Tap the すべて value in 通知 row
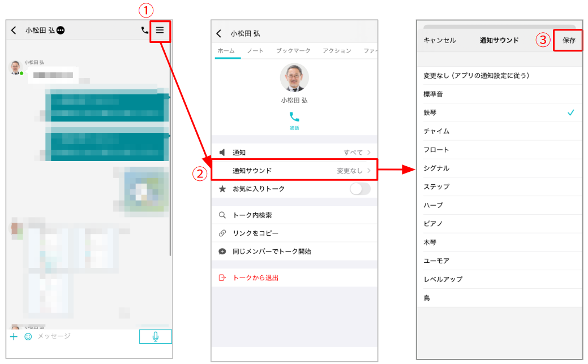588x364 pixels. (353, 153)
